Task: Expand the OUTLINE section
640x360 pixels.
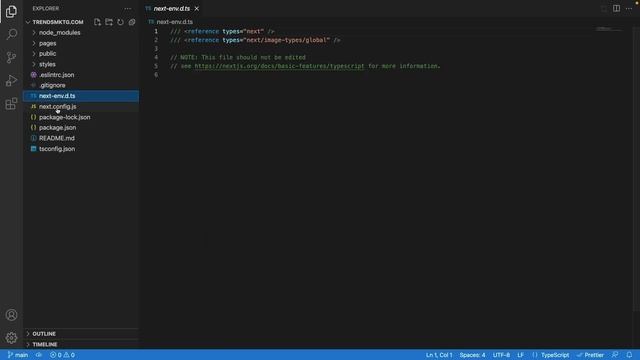Action: click(81, 334)
